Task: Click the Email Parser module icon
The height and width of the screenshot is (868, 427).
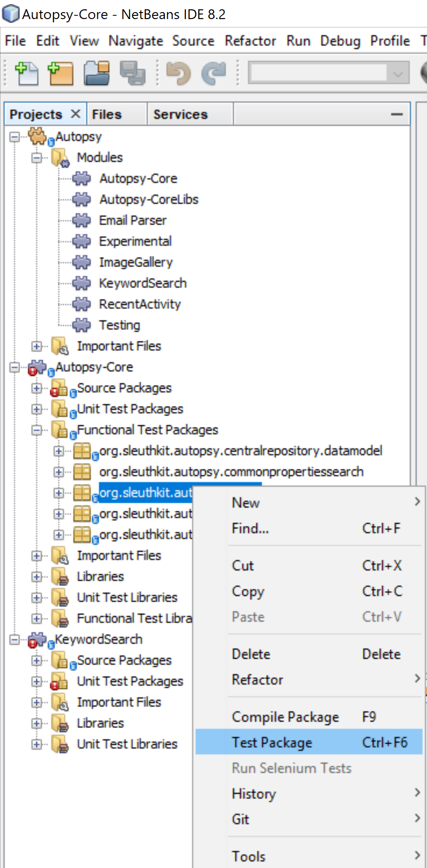Action: (x=82, y=221)
